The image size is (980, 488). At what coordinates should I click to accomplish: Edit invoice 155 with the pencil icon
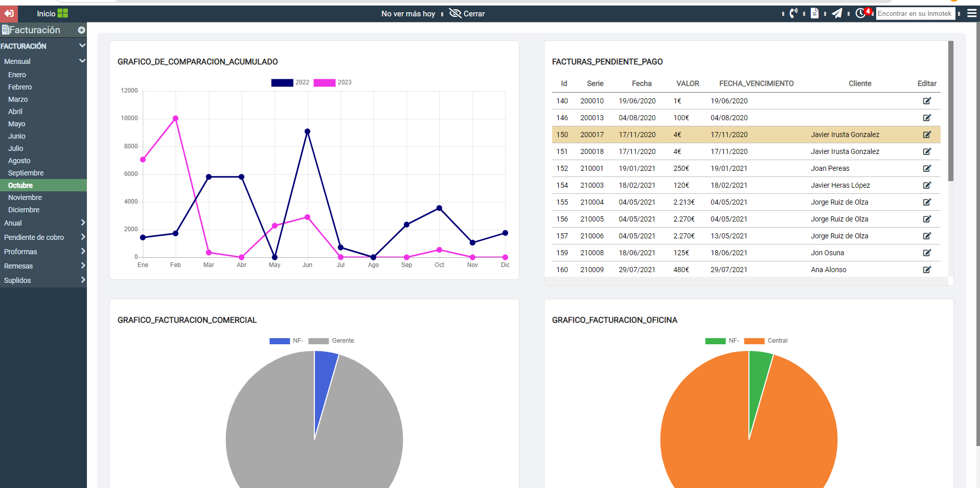coord(927,202)
